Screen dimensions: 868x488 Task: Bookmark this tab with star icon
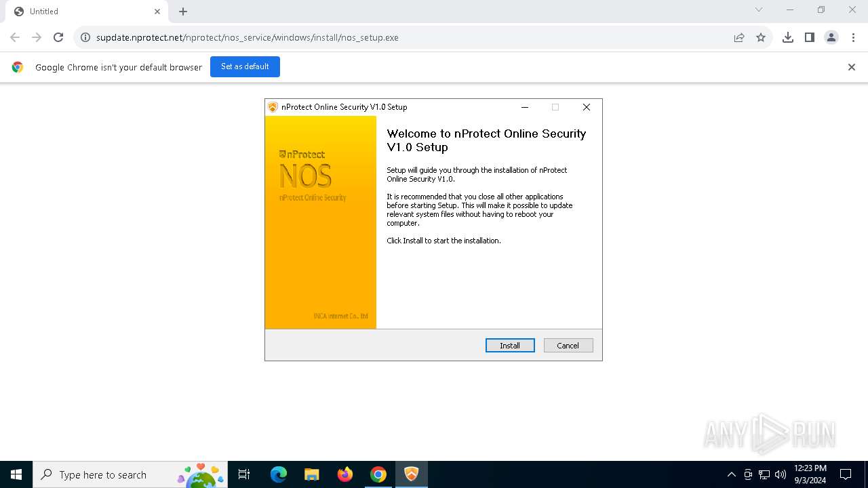761,37
